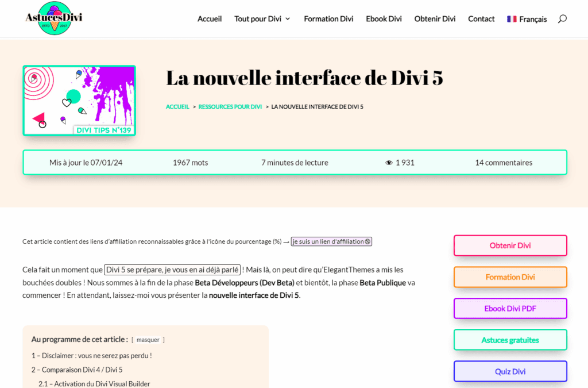Click the eye views icon
The height and width of the screenshot is (388, 588).
pos(389,163)
